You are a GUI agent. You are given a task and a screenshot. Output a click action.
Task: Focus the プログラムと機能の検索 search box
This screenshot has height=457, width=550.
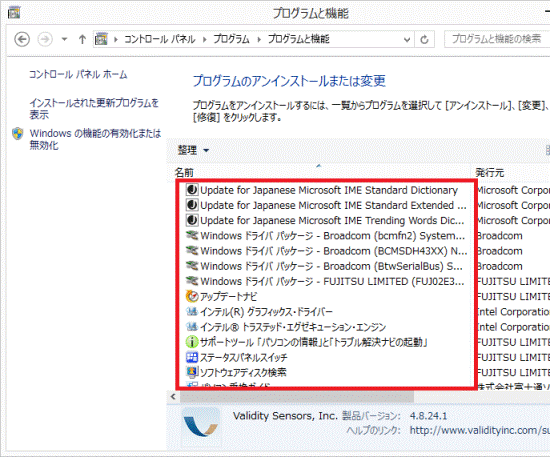pyautogui.click(x=497, y=39)
